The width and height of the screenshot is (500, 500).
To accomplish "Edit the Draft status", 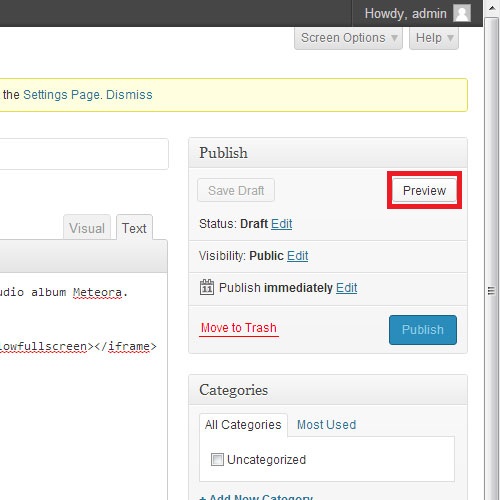I will 281,224.
